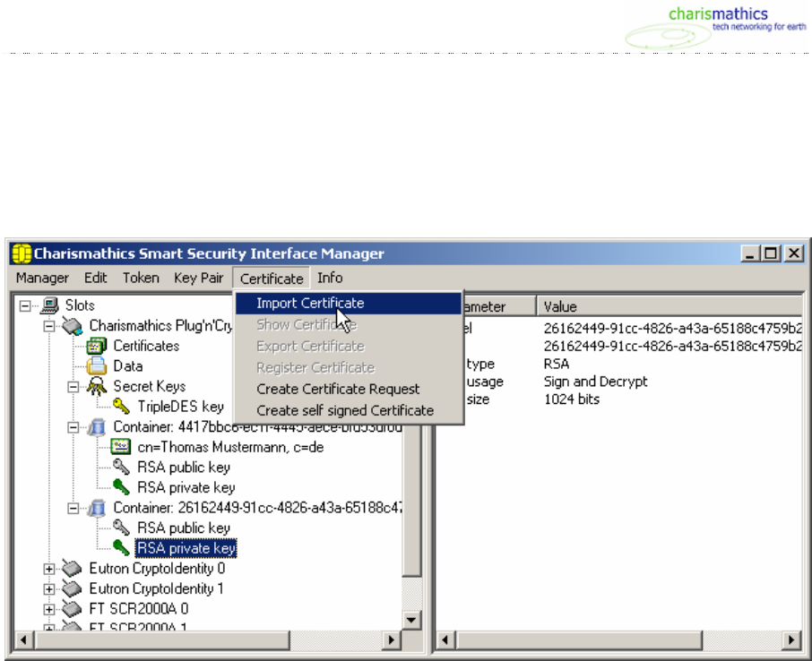Click the down arrow on the tree vertical scrollbar
Image resolution: width=812 pixels, height=661 pixels.
click(x=411, y=620)
